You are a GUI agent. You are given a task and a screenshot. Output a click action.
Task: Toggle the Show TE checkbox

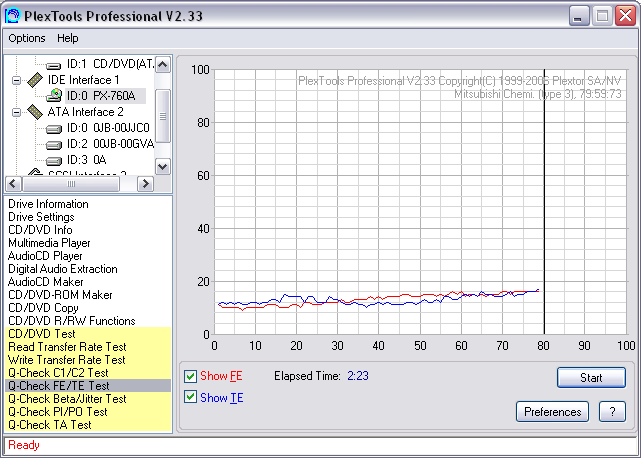[x=190, y=397]
